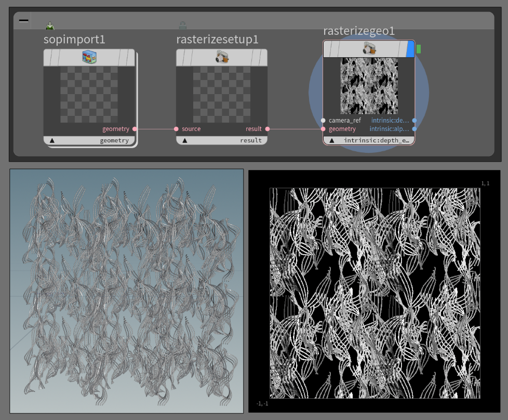This screenshot has height=420, width=508.
Task: Click the black-and-white rasterized image viewport
Action: 374,293
